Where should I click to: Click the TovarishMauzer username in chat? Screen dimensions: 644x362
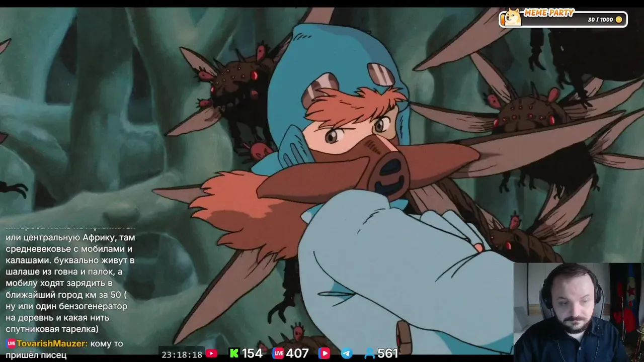pos(52,344)
